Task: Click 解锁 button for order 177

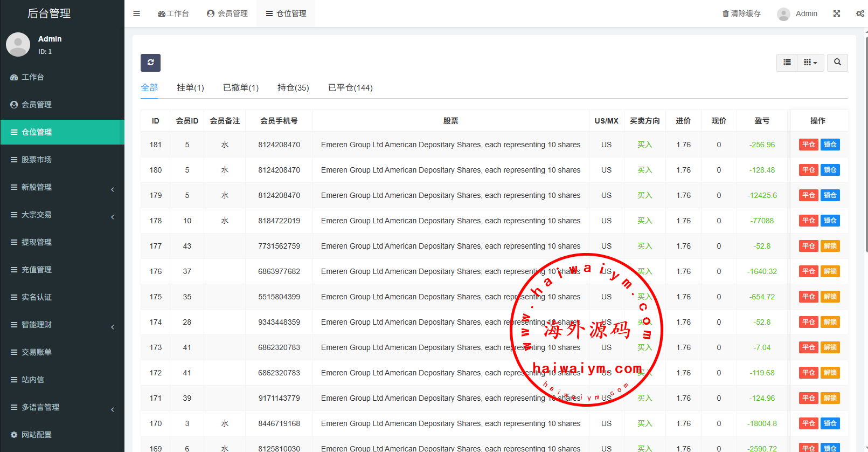Action: click(830, 246)
